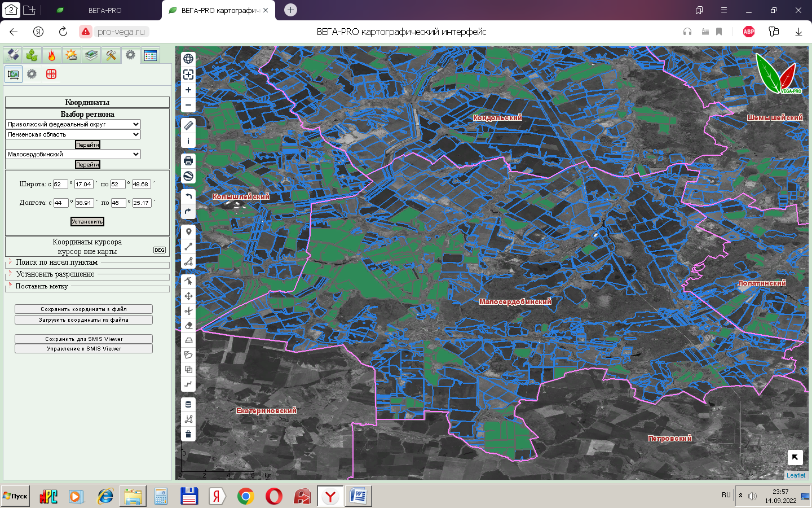Collapse side panel with arrow button on map
The height and width of the screenshot is (508, 812).
tap(795, 457)
